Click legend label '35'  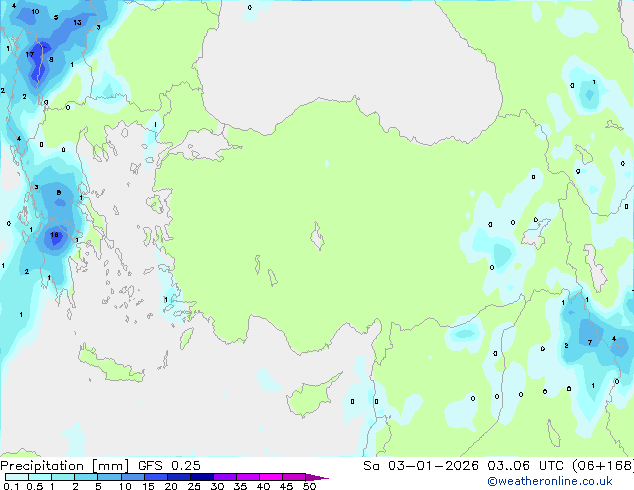(x=240, y=486)
